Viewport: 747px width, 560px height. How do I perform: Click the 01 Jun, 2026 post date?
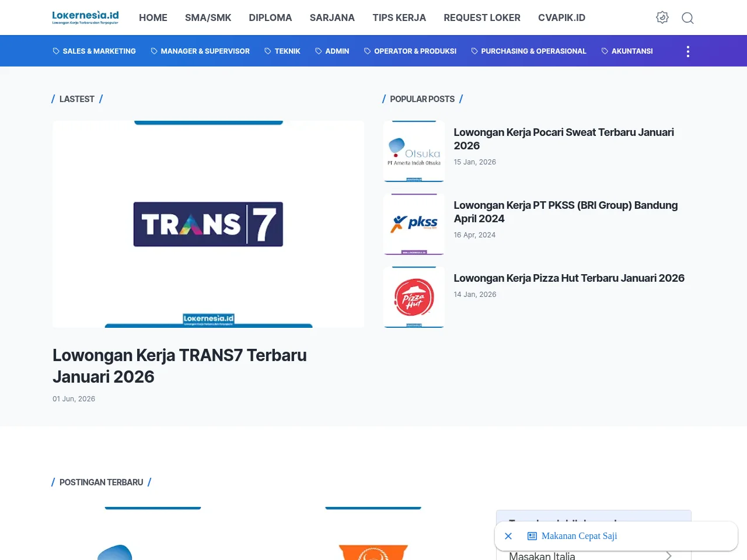click(74, 399)
